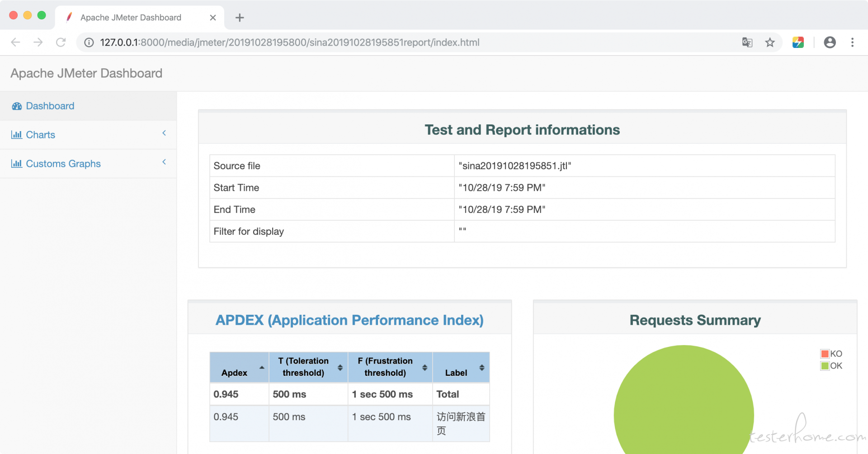Click the Apache JMeter Dashboard header title
868x454 pixels.
coord(86,73)
